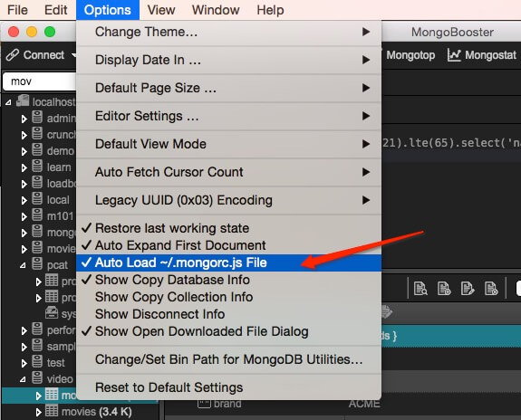This screenshot has height=420, width=521.
Task: Select the mong database icon
Action: tap(37, 231)
